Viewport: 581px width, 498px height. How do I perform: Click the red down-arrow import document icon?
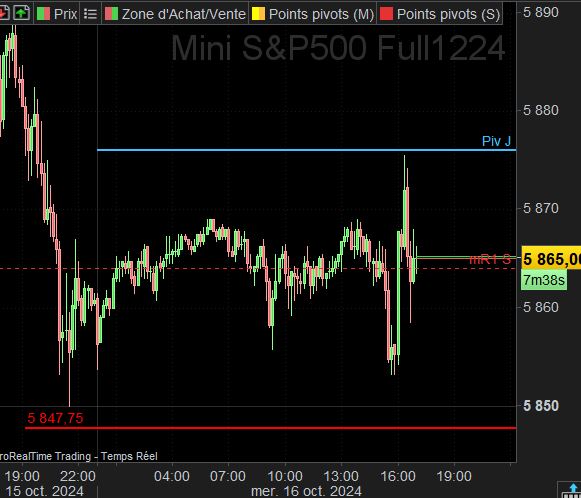click(x=3, y=13)
